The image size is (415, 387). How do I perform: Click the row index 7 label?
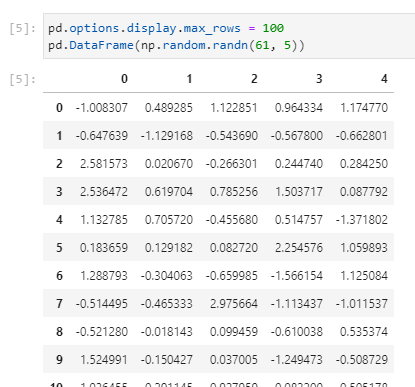coord(59,304)
